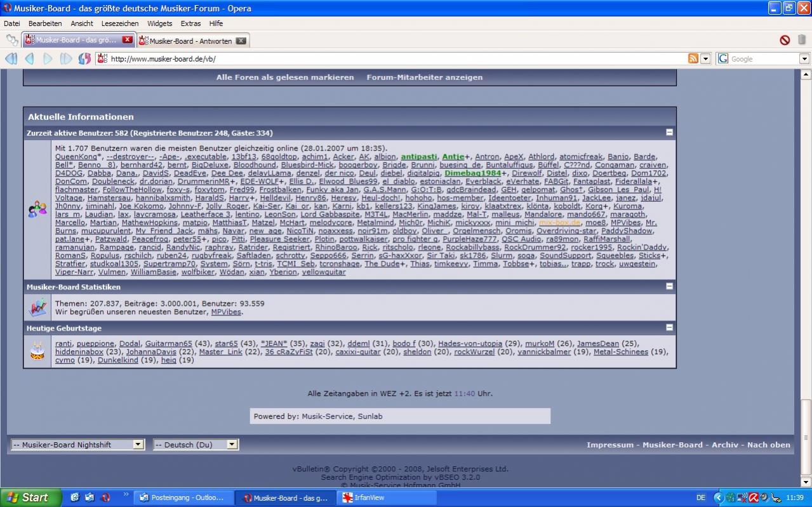Click the blocked content icon
The image size is (812, 507).
coord(785,40)
